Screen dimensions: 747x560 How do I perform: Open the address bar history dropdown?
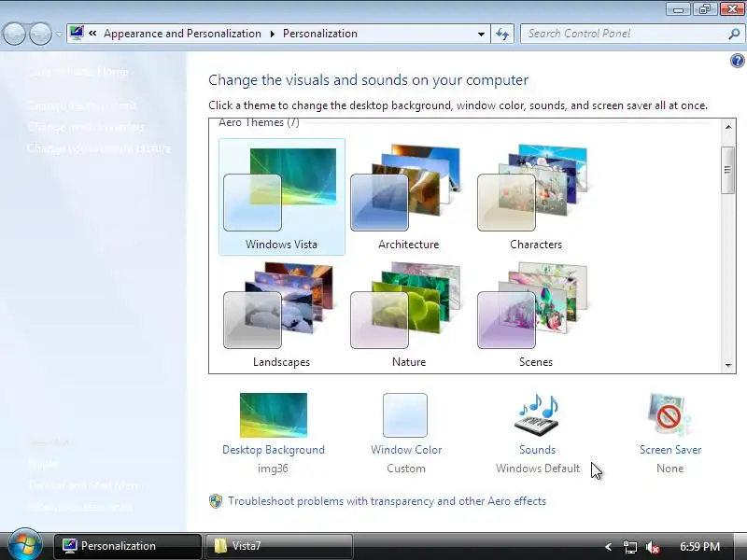click(x=481, y=35)
